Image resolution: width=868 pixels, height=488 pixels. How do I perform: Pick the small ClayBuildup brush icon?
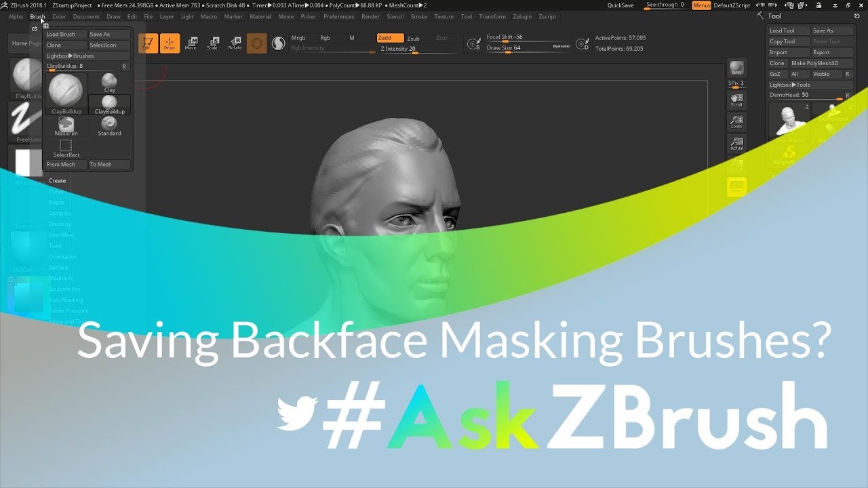(109, 104)
